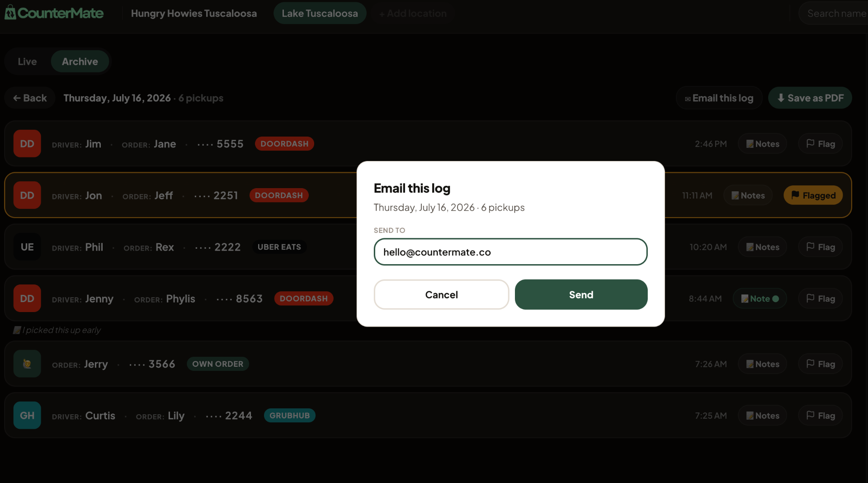This screenshot has width=868, height=483.
Task: Click DD badge in Jim's row
Action: tap(27, 144)
